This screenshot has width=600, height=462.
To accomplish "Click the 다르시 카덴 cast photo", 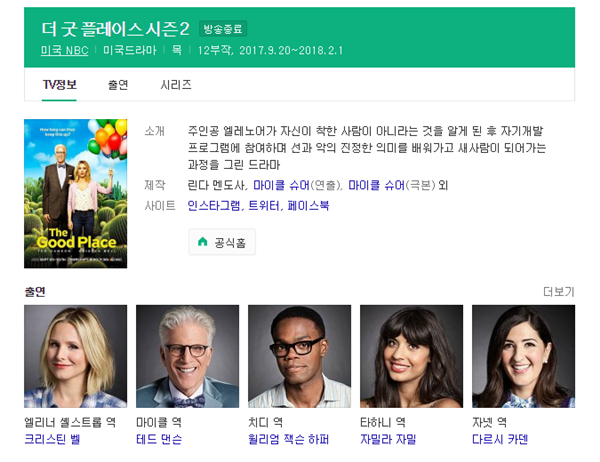I will pyautogui.click(x=523, y=356).
